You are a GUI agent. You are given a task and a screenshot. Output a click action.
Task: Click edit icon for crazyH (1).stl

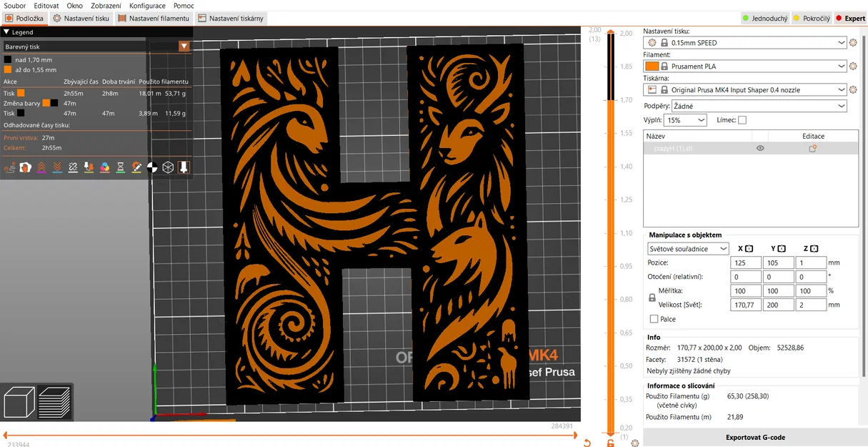click(812, 149)
